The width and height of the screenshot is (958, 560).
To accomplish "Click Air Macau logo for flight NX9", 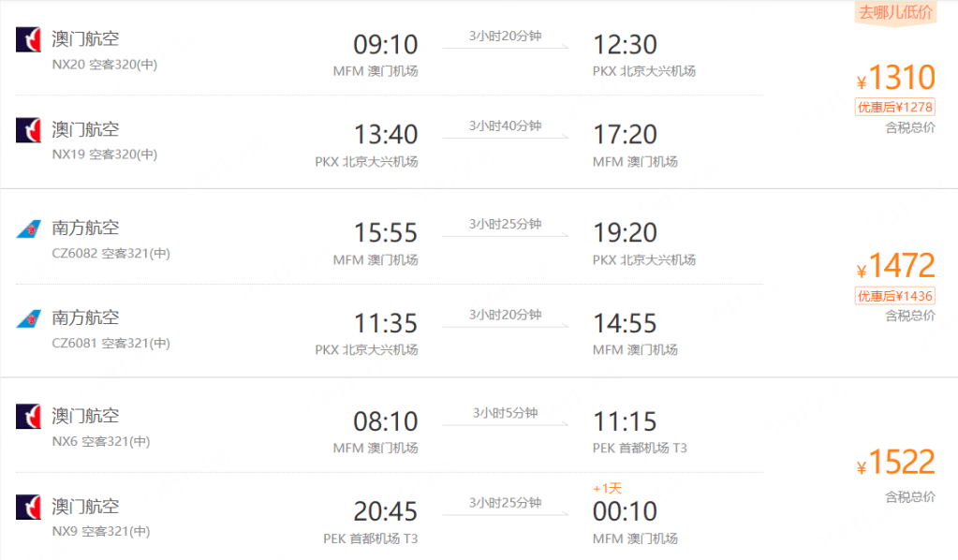I will coord(28,507).
